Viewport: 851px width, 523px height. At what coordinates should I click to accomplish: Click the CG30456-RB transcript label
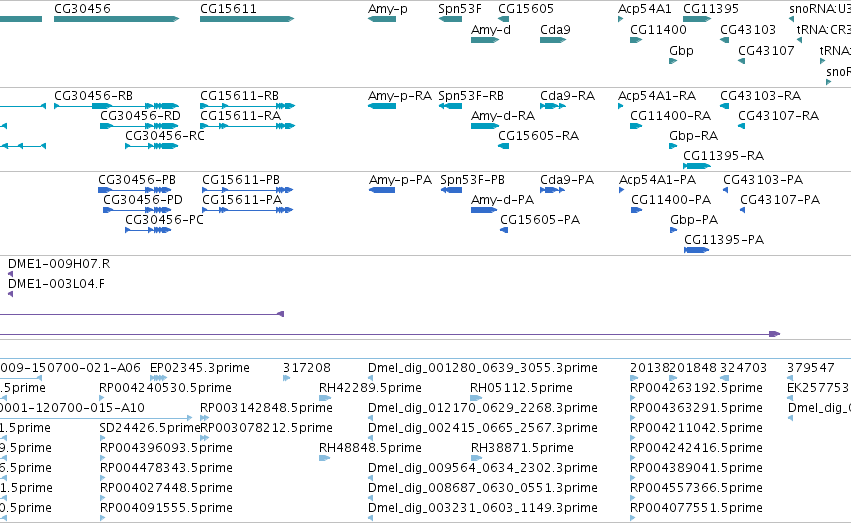click(93, 95)
